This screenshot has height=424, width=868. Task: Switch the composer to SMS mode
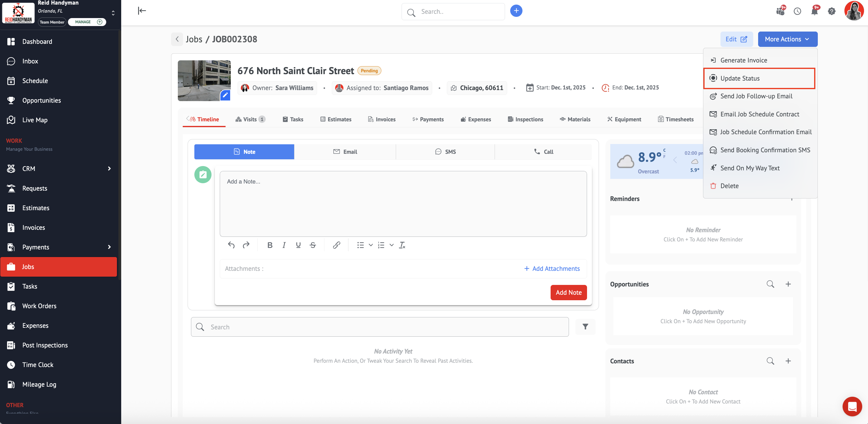pyautogui.click(x=445, y=151)
